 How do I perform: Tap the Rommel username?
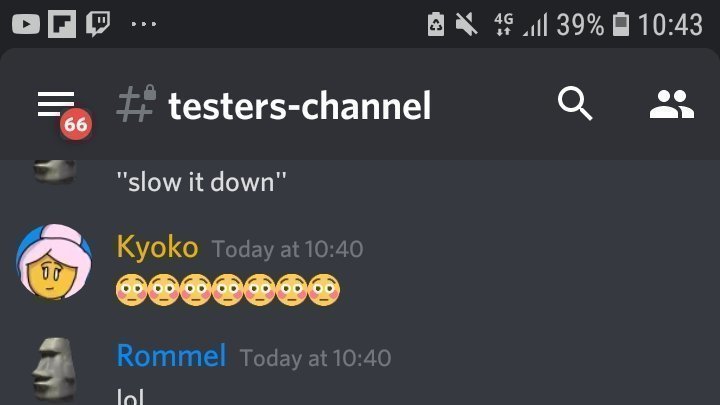click(171, 355)
